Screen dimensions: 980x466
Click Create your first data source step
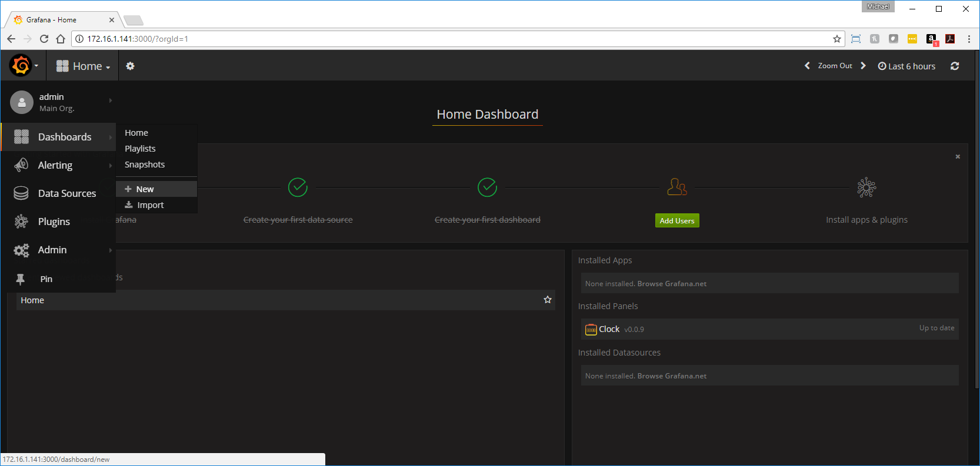coord(298,220)
